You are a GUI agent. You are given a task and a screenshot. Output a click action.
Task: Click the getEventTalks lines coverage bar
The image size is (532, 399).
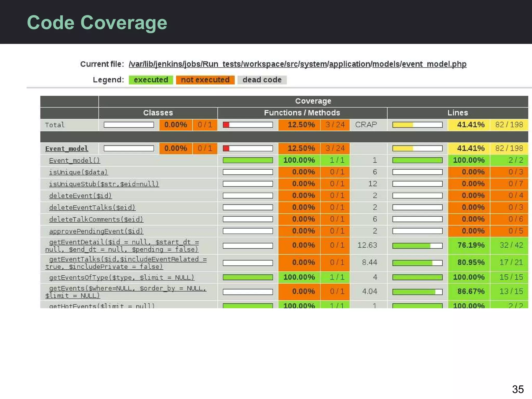click(417, 263)
